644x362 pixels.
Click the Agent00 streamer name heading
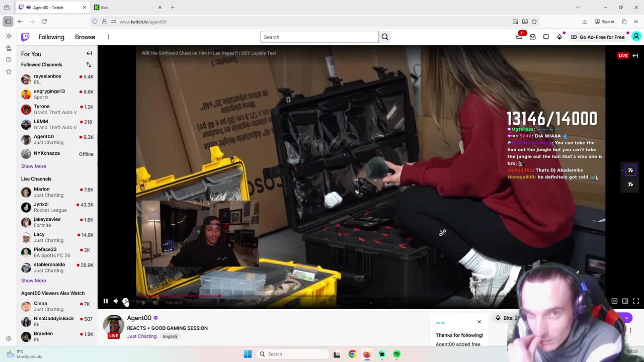139,318
